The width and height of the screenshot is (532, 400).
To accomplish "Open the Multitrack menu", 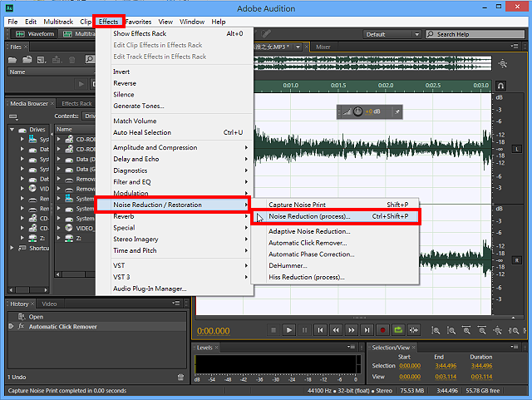I will pyautogui.click(x=58, y=22).
